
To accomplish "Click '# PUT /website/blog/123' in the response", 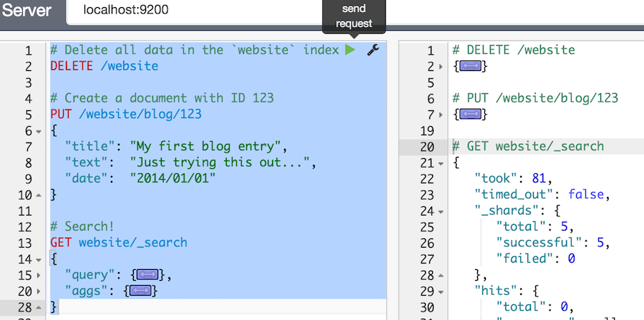I will click(x=535, y=98).
